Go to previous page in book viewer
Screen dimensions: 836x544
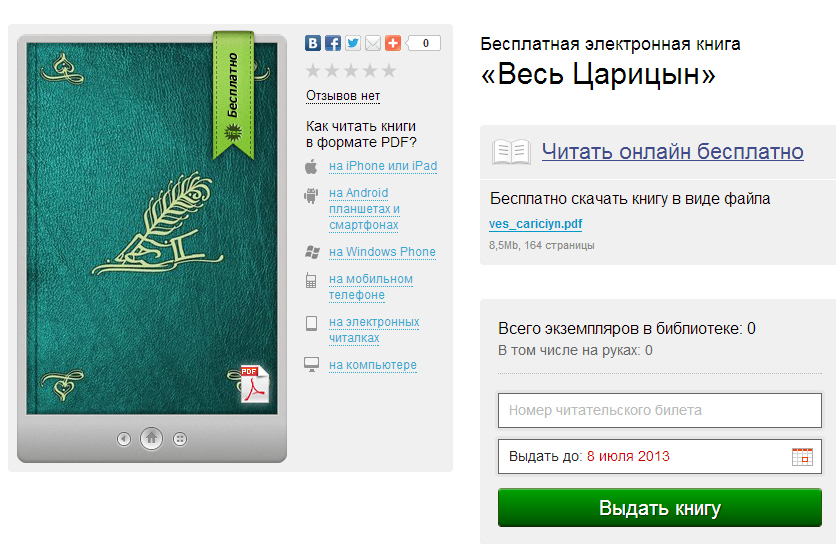[x=124, y=439]
